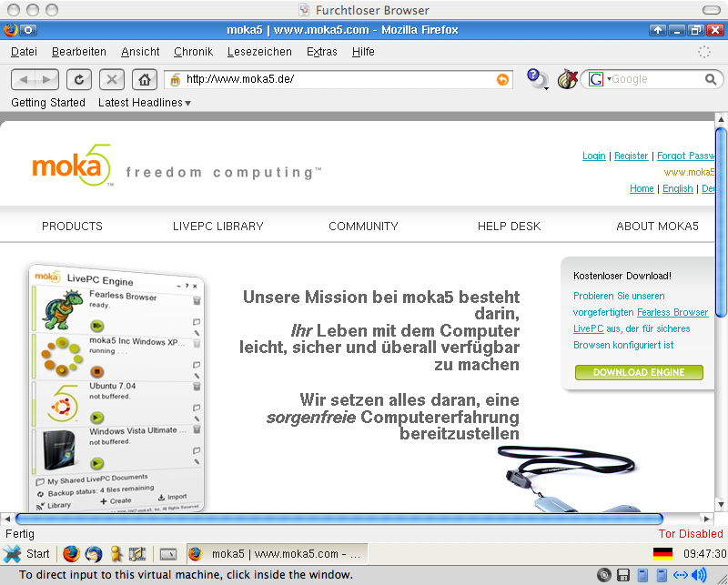Viewport: 728px width, 585px height.
Task: Click the network arrows icon in VM status bar
Action: pos(680,575)
